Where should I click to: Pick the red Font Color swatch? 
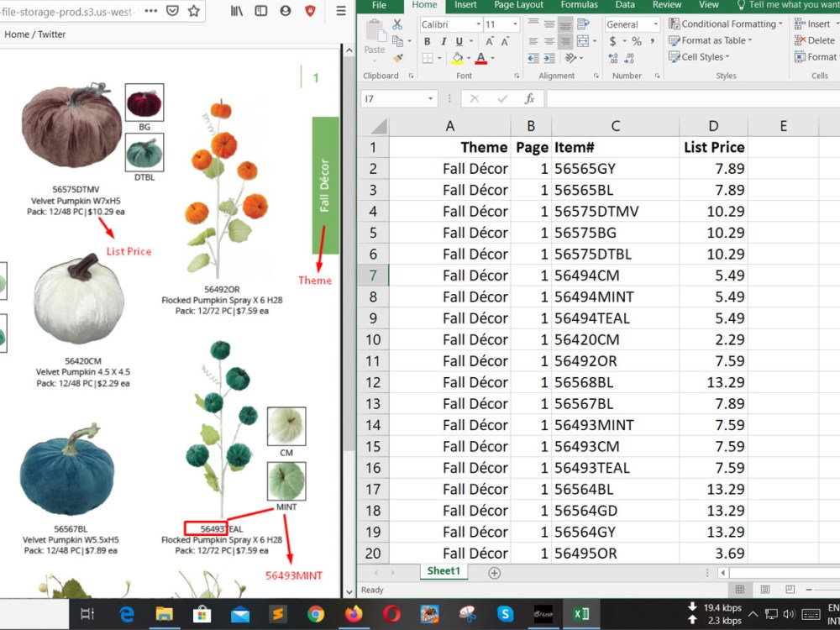481,61
